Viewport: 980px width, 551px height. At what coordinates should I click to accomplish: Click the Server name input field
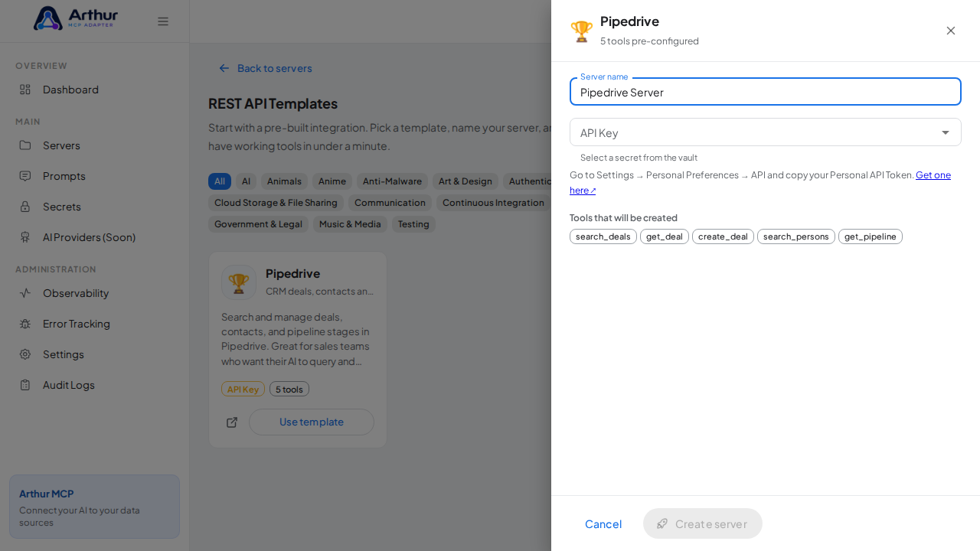tap(766, 92)
